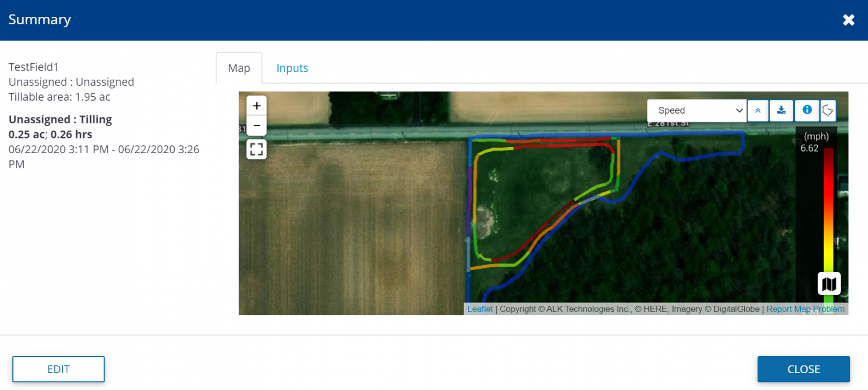Viewport: 868px width, 390px height.
Task: Click the mph color gradient scale
Action: 827,215
